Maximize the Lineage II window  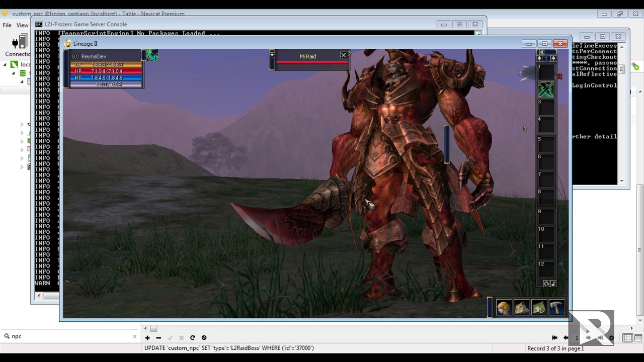click(x=544, y=44)
